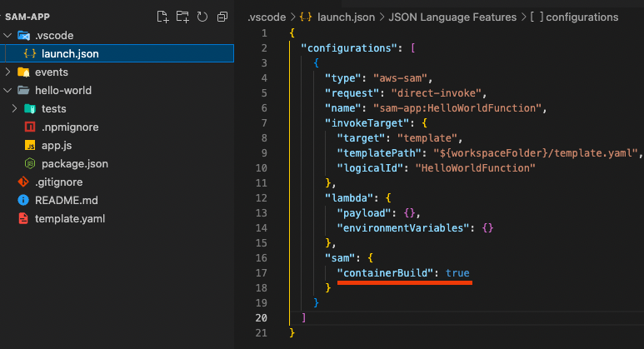
Task: Click the "sam" key on line 16
Action: pyautogui.click(x=340, y=258)
